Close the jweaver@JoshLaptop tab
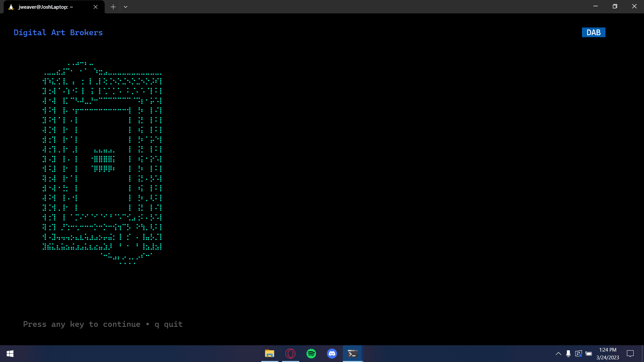This screenshot has height=362, width=644. [96, 7]
